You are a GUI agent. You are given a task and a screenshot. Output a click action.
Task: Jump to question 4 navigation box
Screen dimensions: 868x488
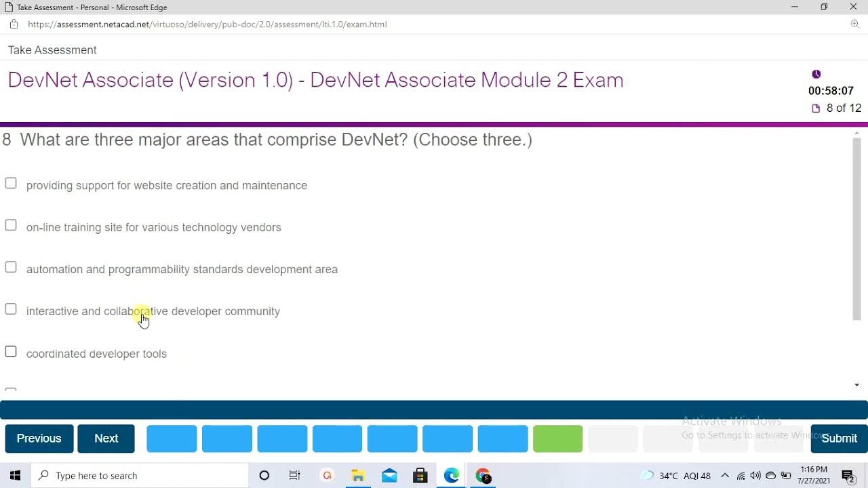[x=337, y=439]
